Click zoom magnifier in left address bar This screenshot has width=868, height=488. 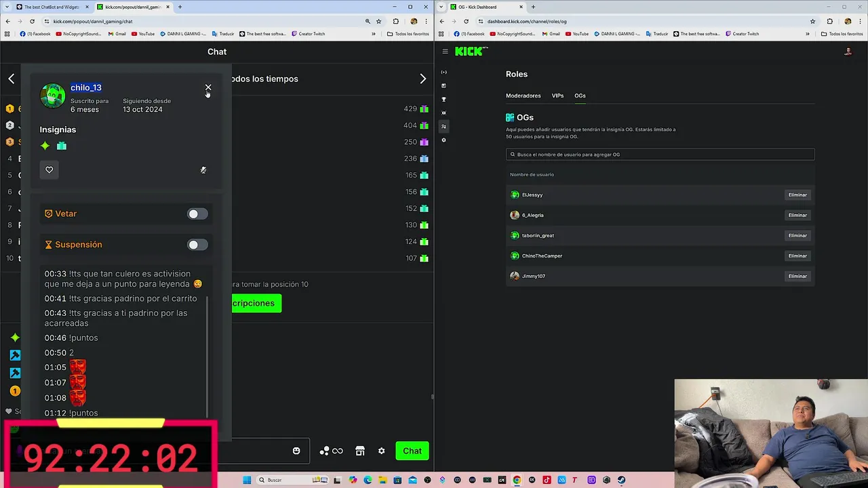[x=368, y=21]
